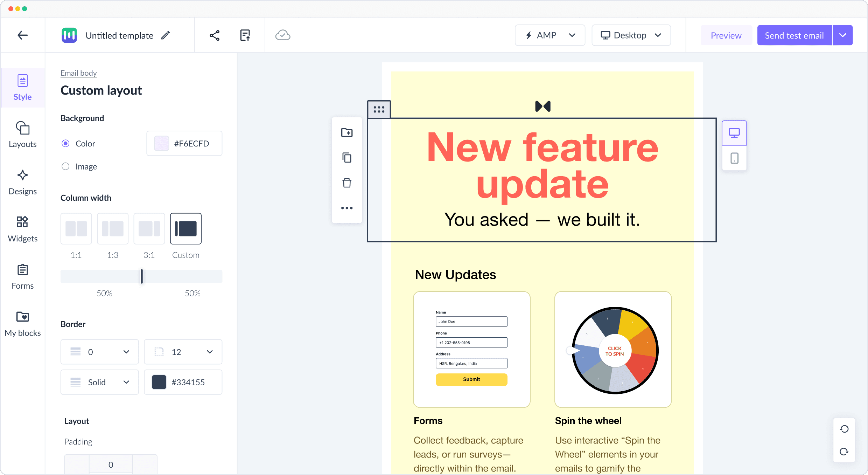The image size is (868, 475).
Task: Click the cloud save status icon
Action: (283, 35)
